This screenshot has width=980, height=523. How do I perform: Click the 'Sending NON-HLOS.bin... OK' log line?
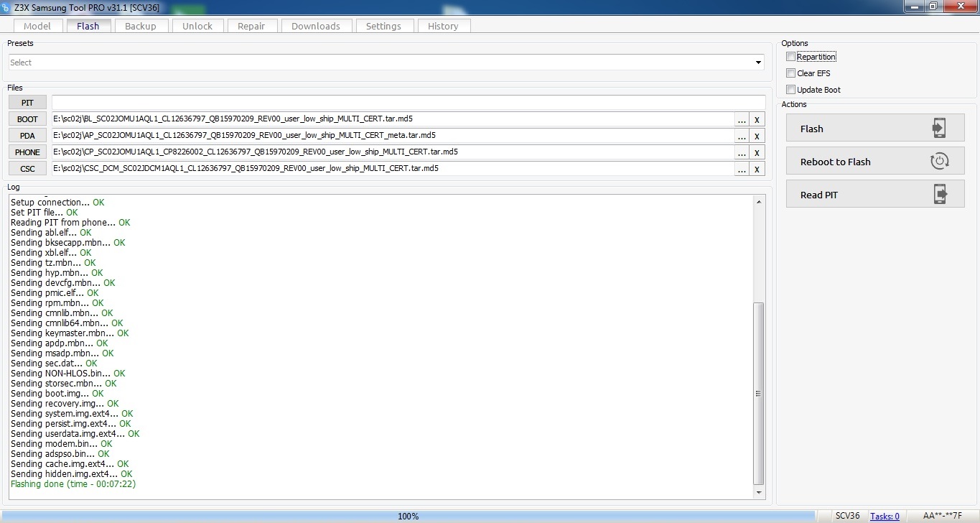click(x=68, y=374)
